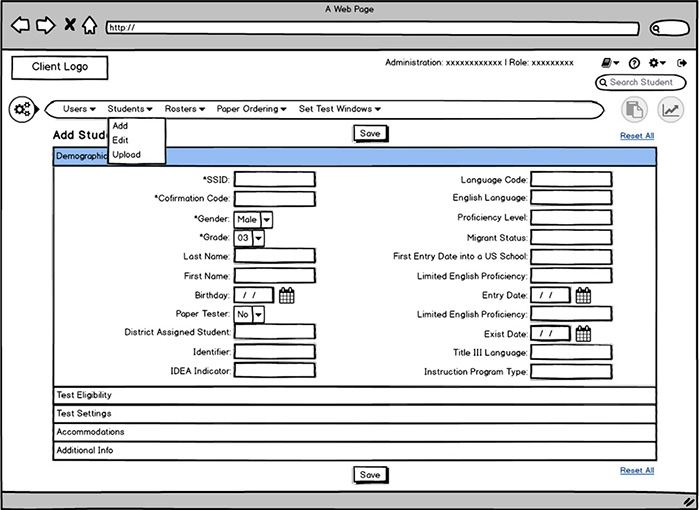Click the Language Code input field
700x510 pixels.
click(571, 180)
